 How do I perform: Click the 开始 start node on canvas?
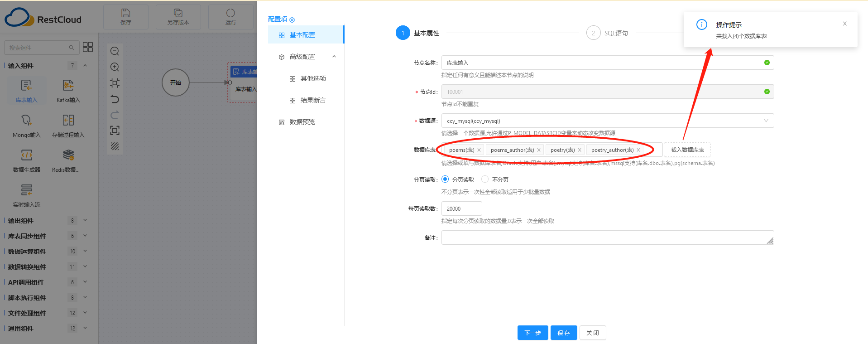point(176,82)
